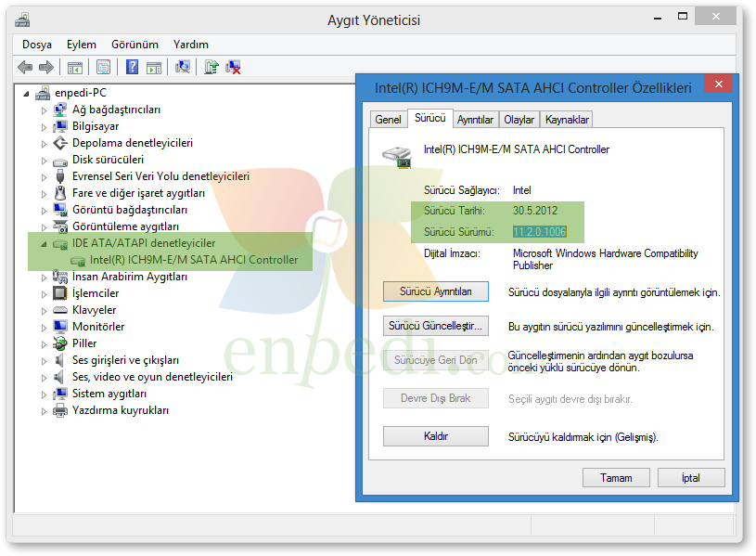Viewport: 756px width, 556px height.
Task: Expand the Sistem aygıtları node
Action: (44, 394)
